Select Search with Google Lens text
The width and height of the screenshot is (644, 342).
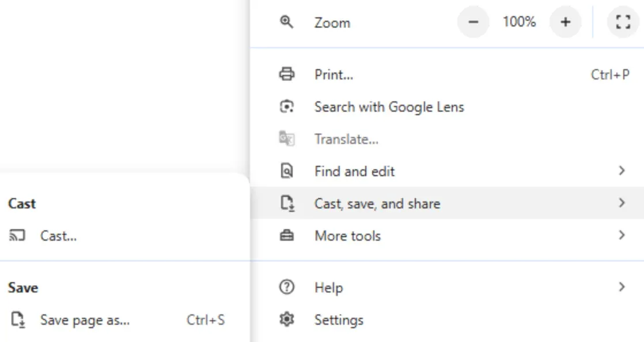(389, 107)
